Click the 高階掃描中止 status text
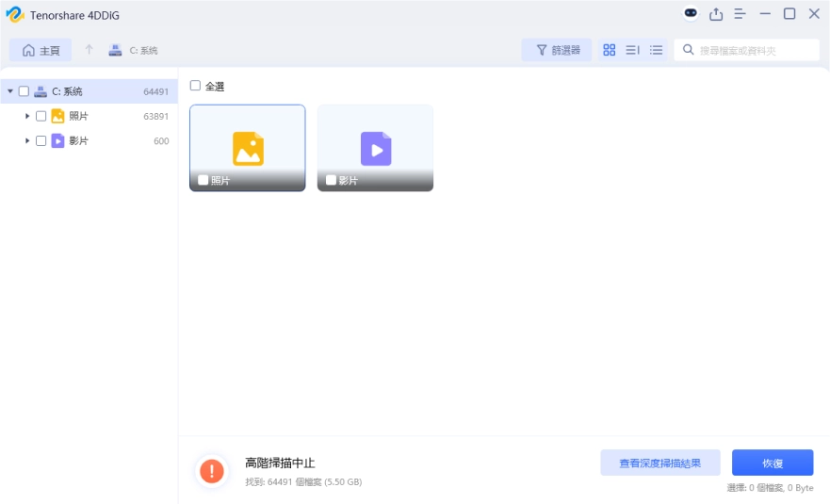The height and width of the screenshot is (504, 830). [x=280, y=463]
